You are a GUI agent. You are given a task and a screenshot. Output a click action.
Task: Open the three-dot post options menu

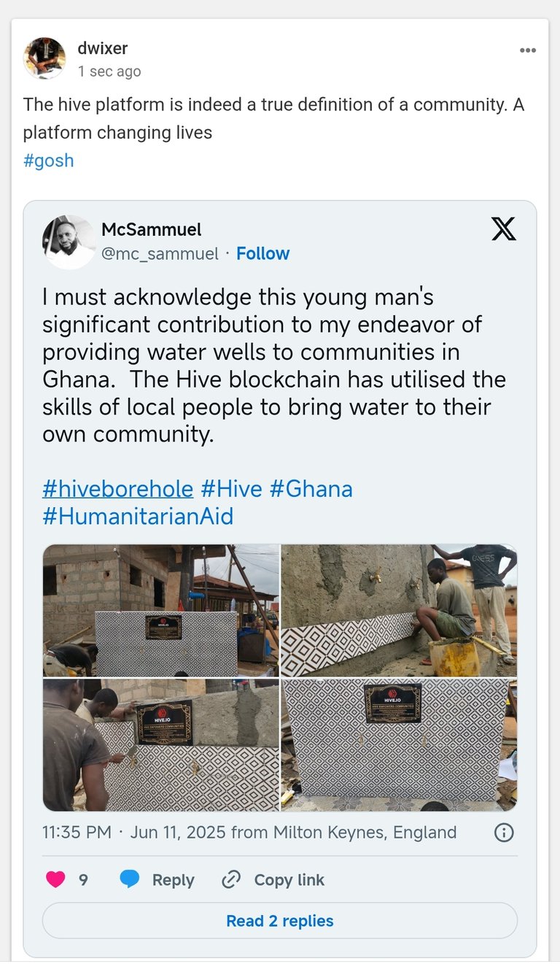[527, 50]
